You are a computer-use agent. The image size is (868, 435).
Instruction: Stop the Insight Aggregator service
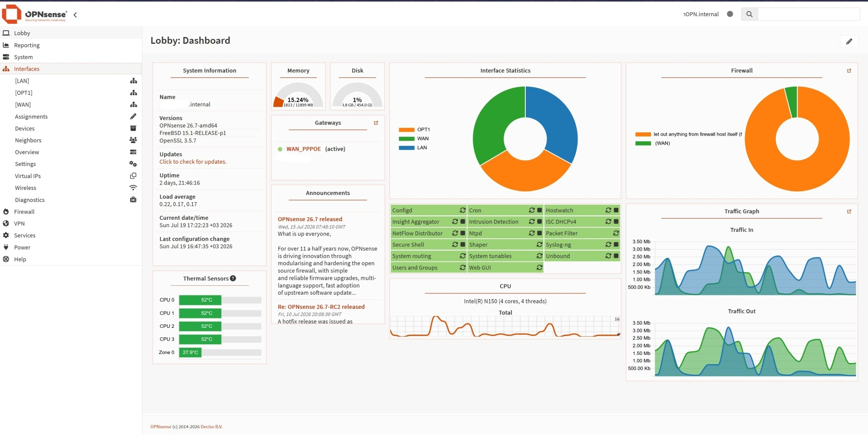462,222
